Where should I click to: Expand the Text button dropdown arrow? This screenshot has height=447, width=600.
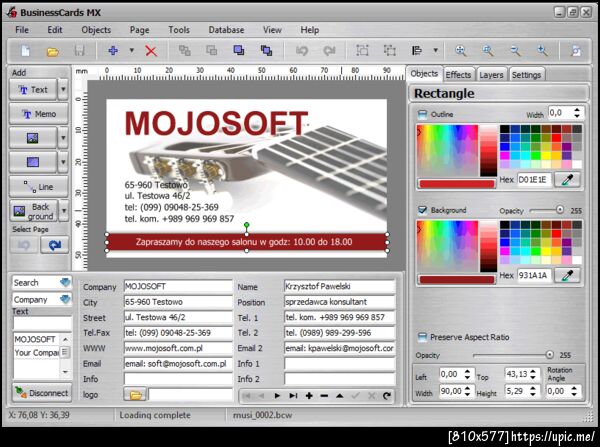coord(63,90)
